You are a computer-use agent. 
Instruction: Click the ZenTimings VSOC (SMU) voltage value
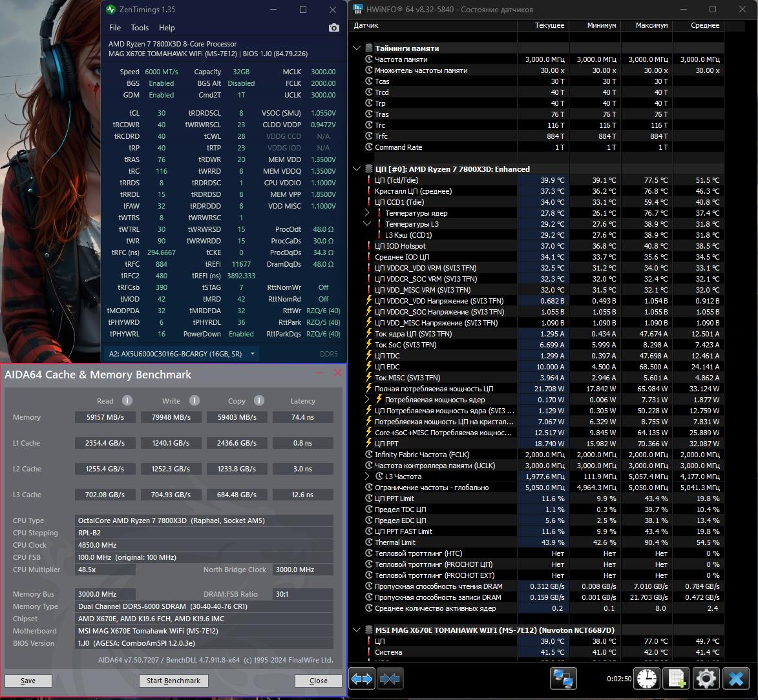coord(323,113)
